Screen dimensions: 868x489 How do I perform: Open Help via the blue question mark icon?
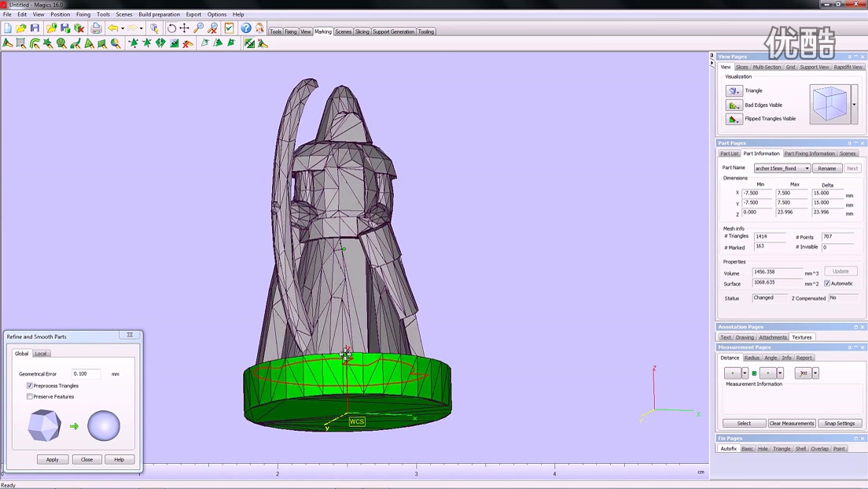point(246,28)
